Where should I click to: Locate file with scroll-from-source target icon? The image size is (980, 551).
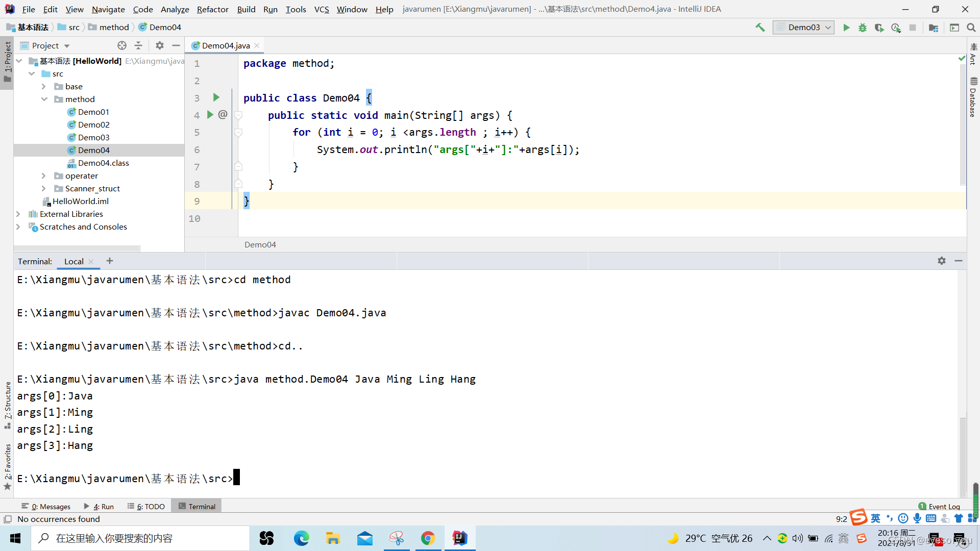pos(122,45)
